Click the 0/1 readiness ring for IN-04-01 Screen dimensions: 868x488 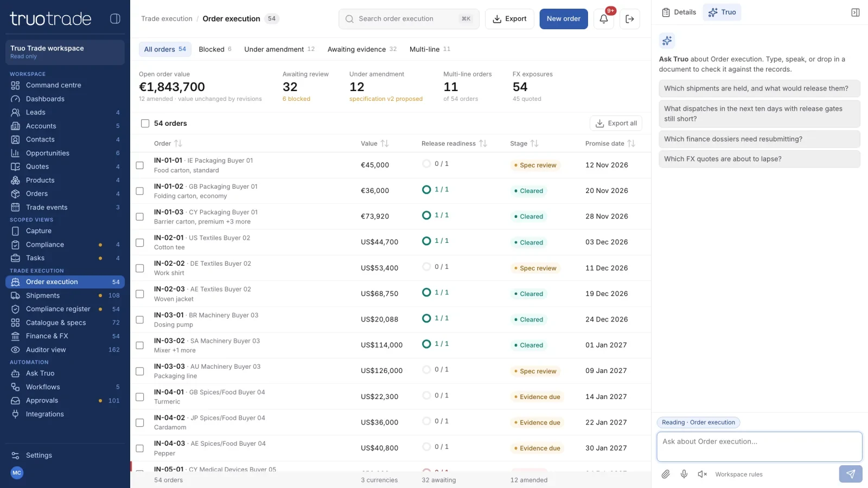[x=426, y=395]
